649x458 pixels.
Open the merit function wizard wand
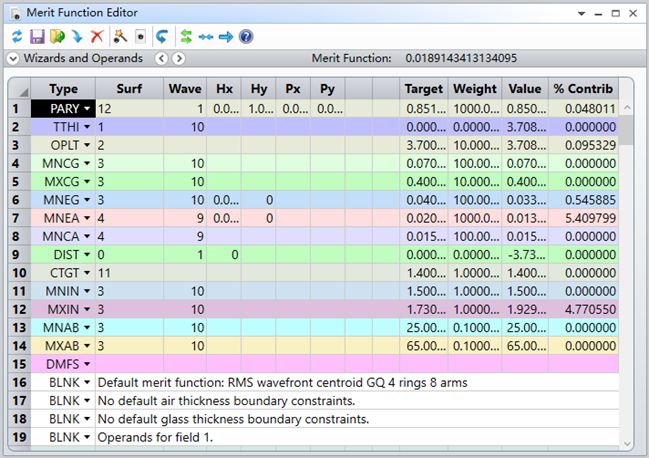[120, 36]
